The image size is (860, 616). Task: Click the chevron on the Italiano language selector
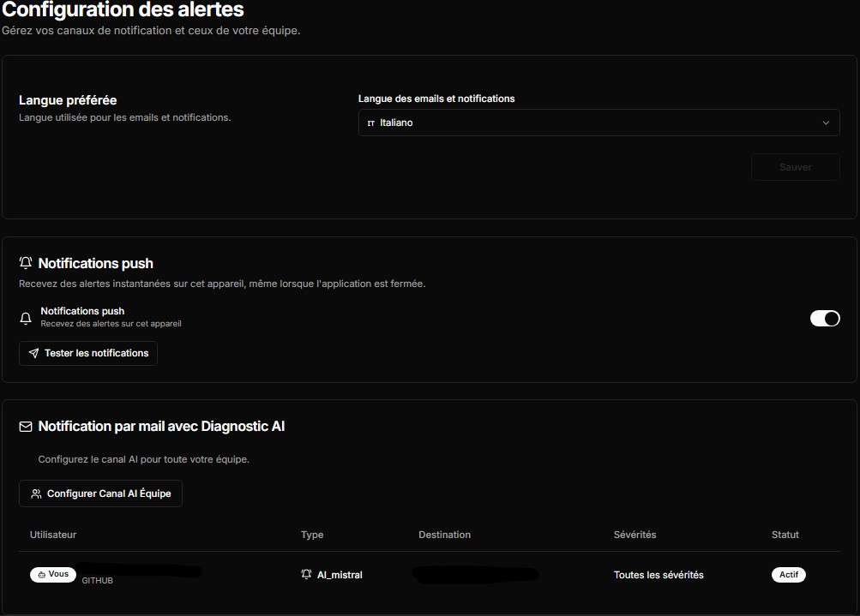pos(826,123)
